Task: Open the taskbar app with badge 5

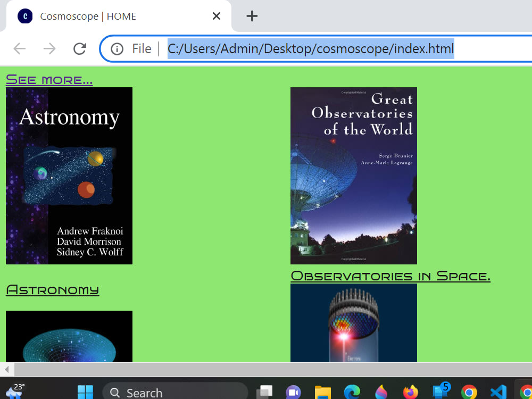Action: point(440,391)
